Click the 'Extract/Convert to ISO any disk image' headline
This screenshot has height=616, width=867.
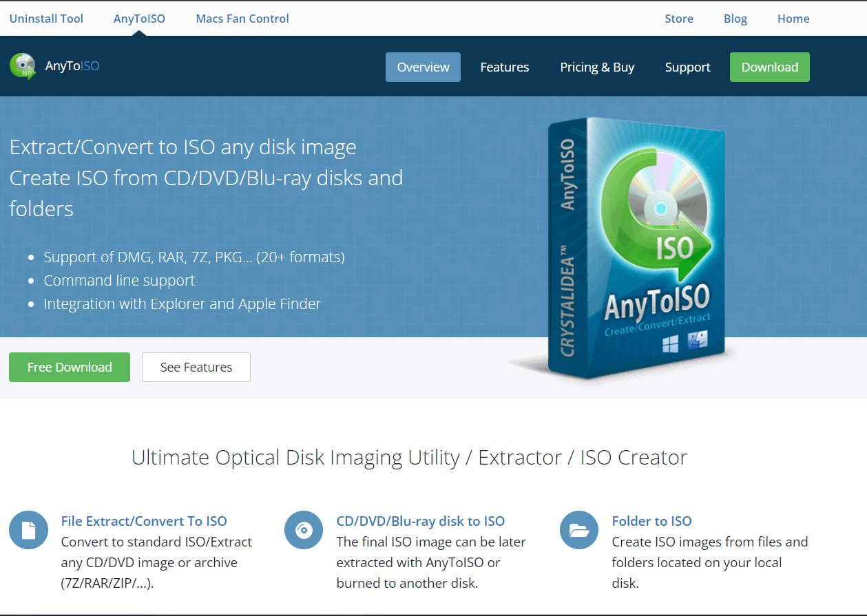183,147
